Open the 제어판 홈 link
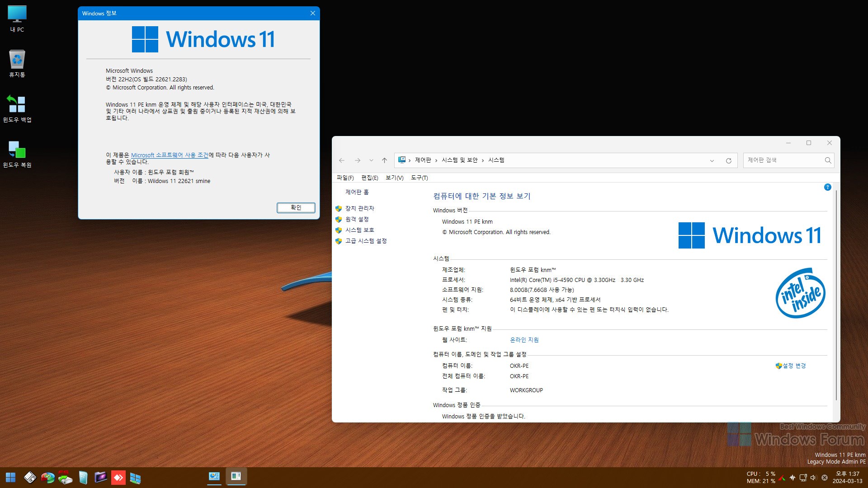 pos(357,192)
